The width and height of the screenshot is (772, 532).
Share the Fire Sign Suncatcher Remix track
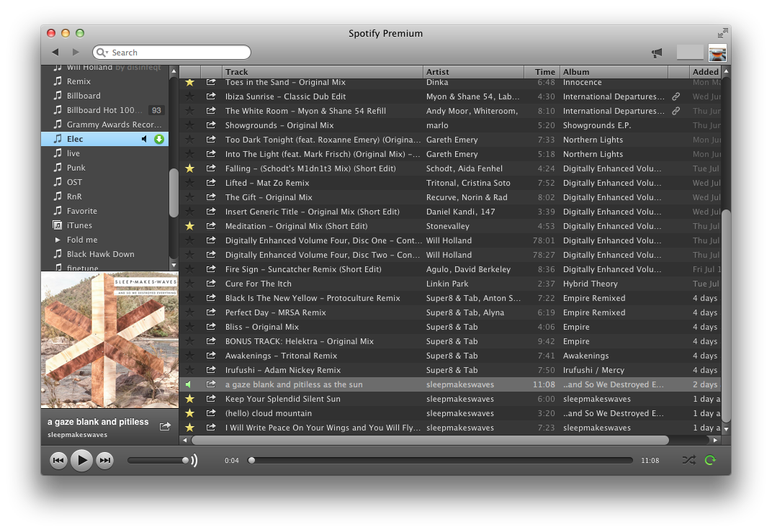click(211, 269)
